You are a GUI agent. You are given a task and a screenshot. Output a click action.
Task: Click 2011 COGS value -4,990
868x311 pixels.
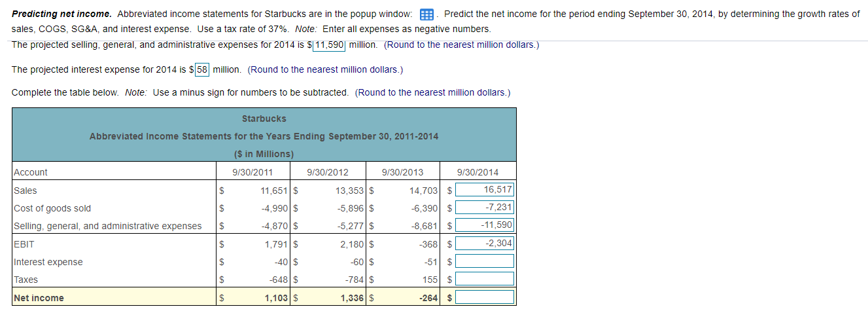275,208
